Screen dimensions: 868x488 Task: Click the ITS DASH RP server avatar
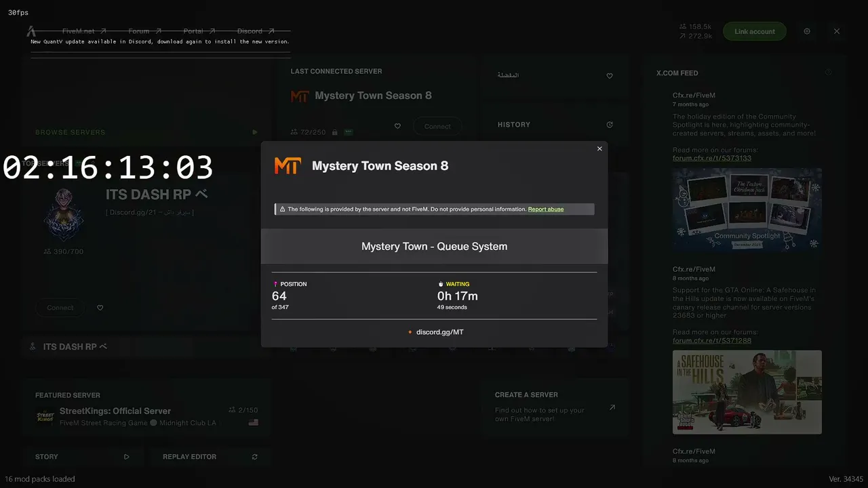pyautogui.click(x=63, y=213)
